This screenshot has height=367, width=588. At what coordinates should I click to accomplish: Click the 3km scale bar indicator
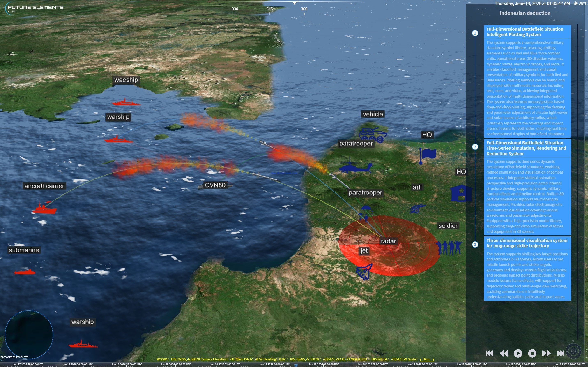pyautogui.click(x=427, y=359)
